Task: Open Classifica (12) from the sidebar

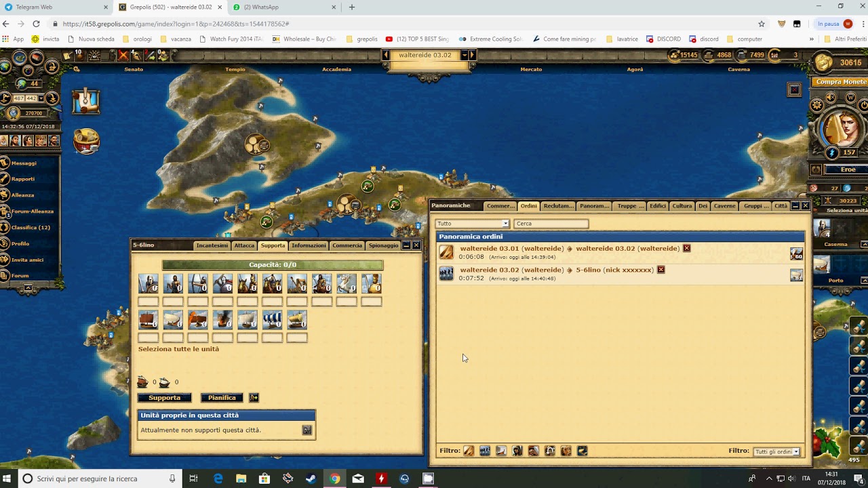Action: [x=31, y=228]
